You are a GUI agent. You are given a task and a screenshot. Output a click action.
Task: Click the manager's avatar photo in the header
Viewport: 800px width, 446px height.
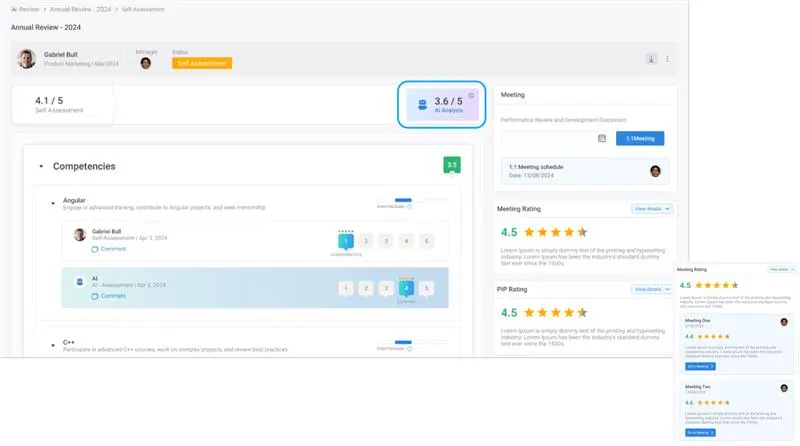pyautogui.click(x=146, y=62)
